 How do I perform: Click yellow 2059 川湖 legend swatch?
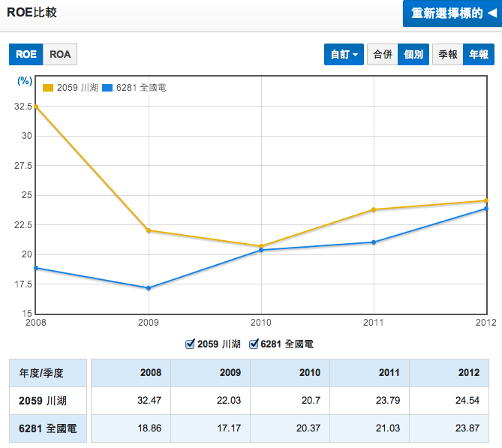(x=48, y=88)
